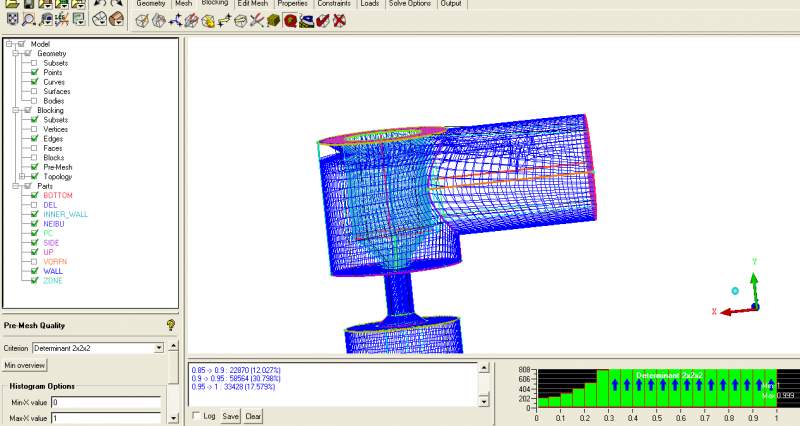Enable the Surfaces checkbox
This screenshot has height=426, width=800.
pos(34,91)
